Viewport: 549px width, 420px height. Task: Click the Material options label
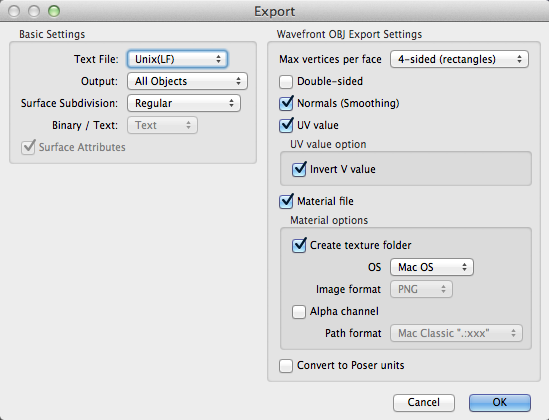[329, 220]
